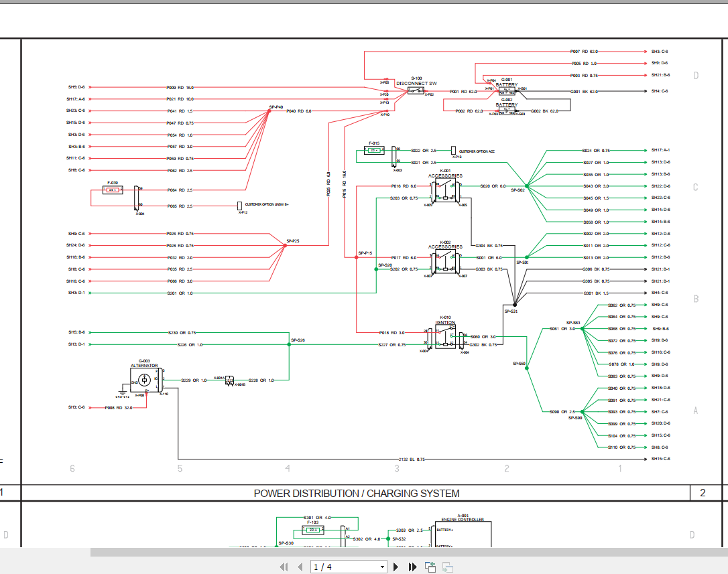Click the POWER DISTRIBUTION / CHARGING SYSTEM title
Image resolution: width=728 pixels, height=574 pixels.
356,493
